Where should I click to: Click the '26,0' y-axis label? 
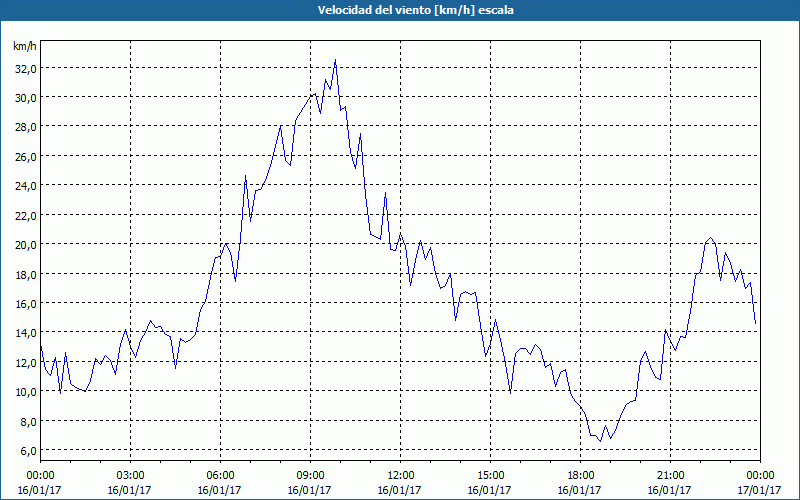(x=26, y=157)
